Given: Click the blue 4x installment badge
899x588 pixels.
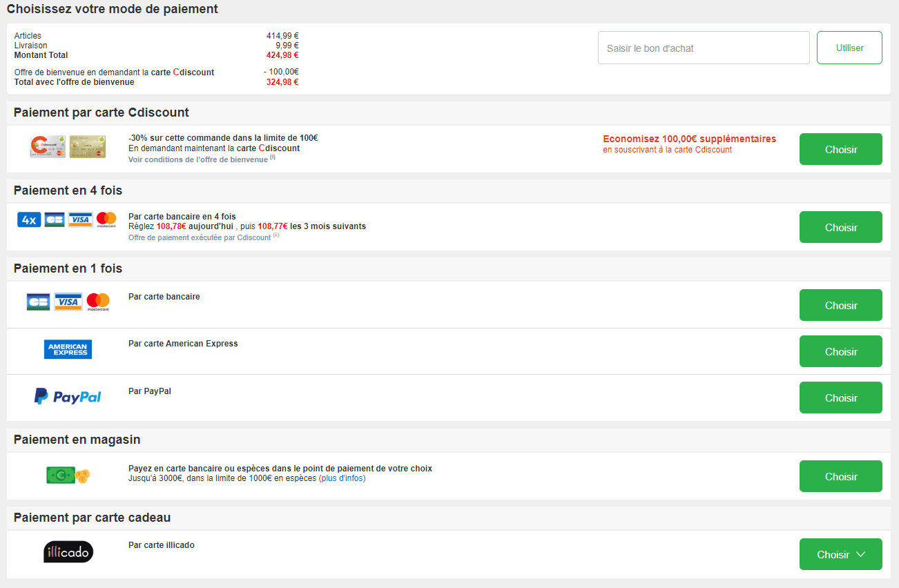Looking at the screenshot, I should click(29, 219).
